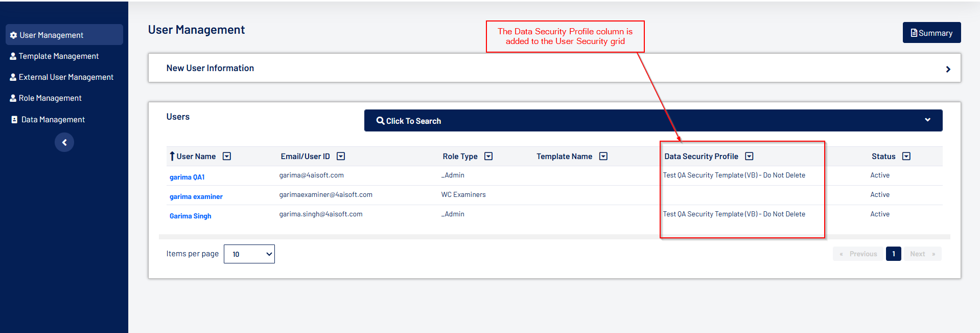Image resolution: width=980 pixels, height=333 pixels.
Task: Open the Email/User ID column filter icon
Action: 341,156
